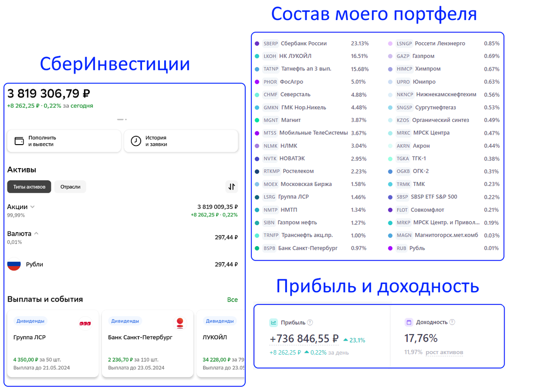534x392 pixels.
Task: Click the Рубли currency row
Action: click(122, 264)
